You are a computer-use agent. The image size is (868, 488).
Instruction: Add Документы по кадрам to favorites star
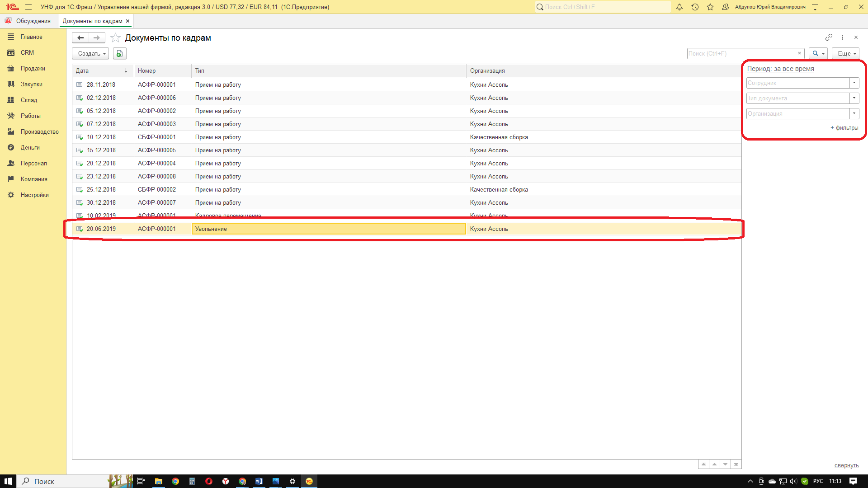click(115, 38)
